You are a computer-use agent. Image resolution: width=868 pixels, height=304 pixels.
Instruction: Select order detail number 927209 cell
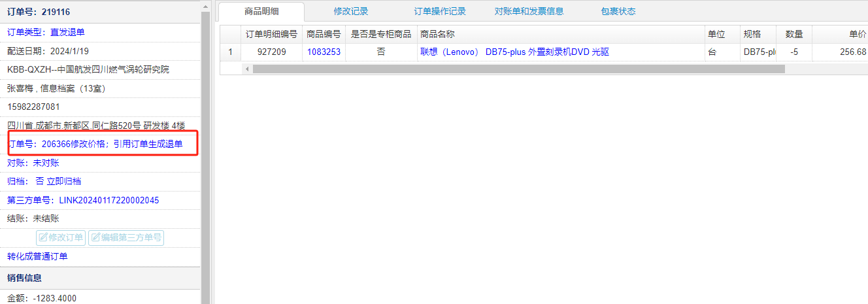[x=271, y=52]
